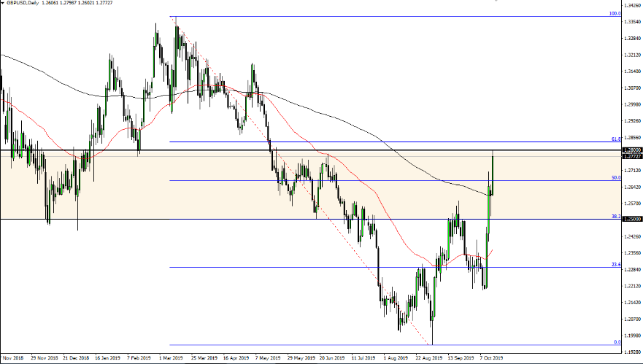Click the 23.6 Fibonacci level label
Image resolution: width=643 pixels, height=364 pixels.
[x=615, y=265]
